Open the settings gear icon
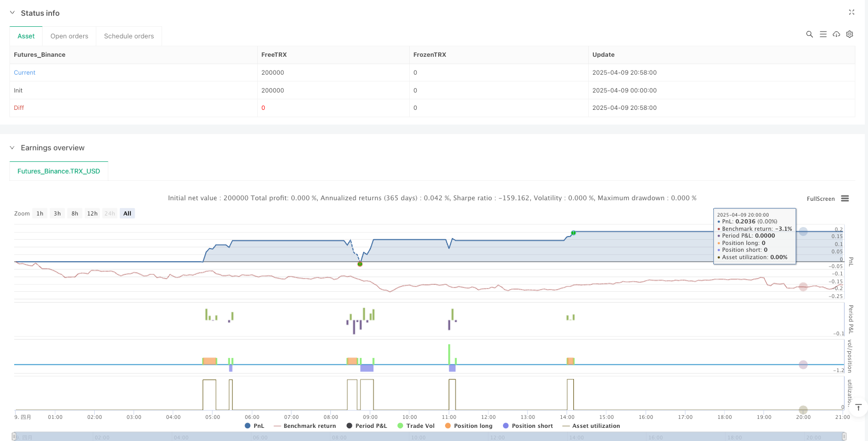The image size is (868, 441). (x=850, y=34)
